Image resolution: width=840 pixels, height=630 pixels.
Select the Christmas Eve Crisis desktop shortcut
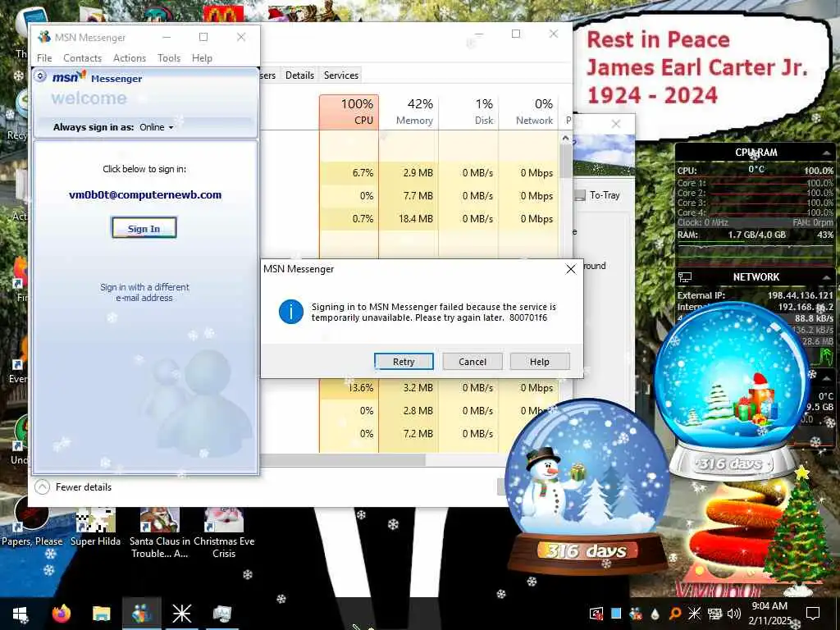pos(224,532)
